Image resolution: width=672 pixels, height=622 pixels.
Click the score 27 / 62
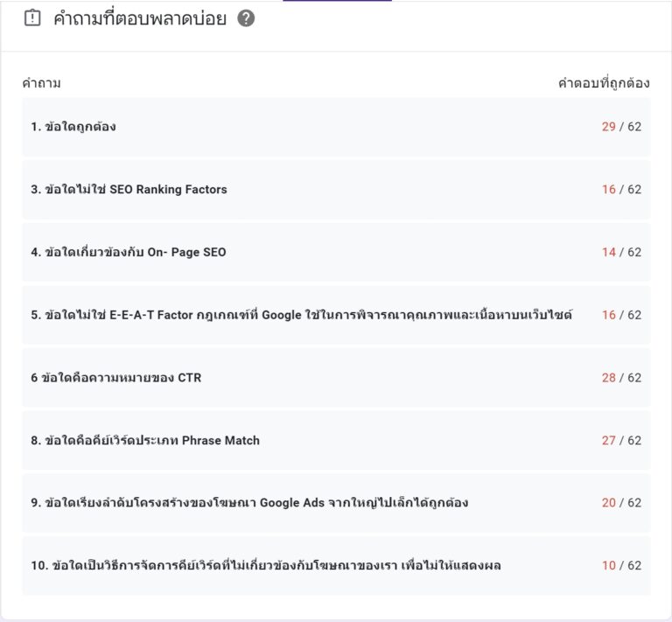[x=621, y=440]
